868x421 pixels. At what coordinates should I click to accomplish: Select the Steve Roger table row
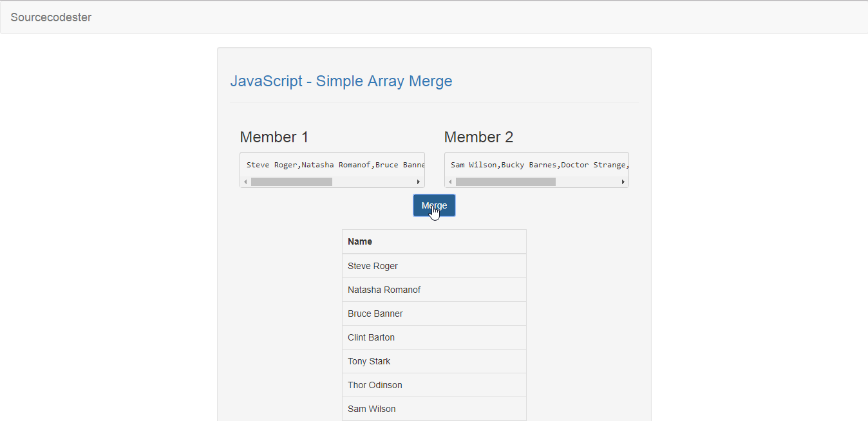tap(434, 266)
